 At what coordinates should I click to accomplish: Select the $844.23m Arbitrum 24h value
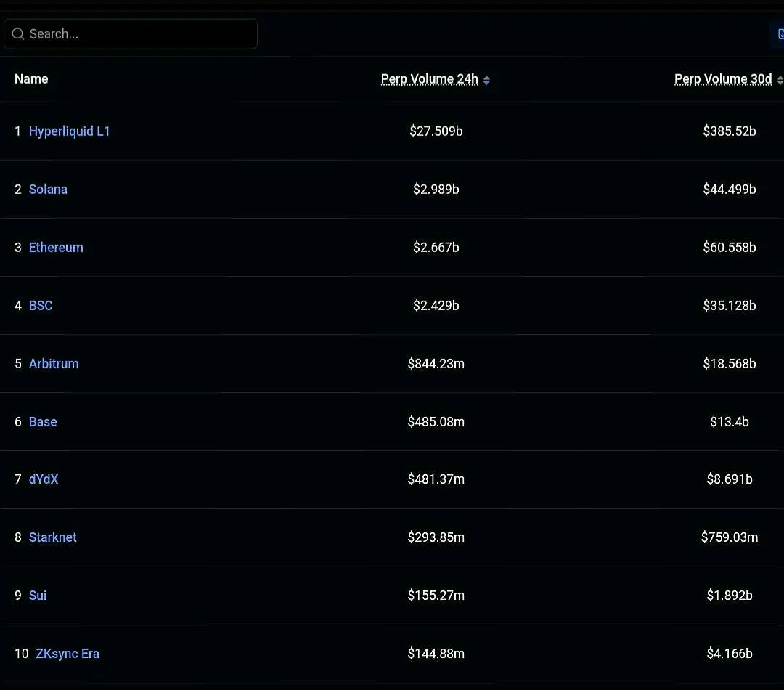tap(436, 363)
